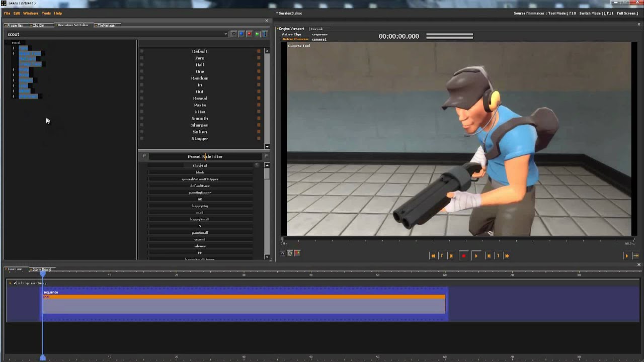Viewport: 644px width, 362px height.
Task: Open the Help menu
Action: [58, 13]
